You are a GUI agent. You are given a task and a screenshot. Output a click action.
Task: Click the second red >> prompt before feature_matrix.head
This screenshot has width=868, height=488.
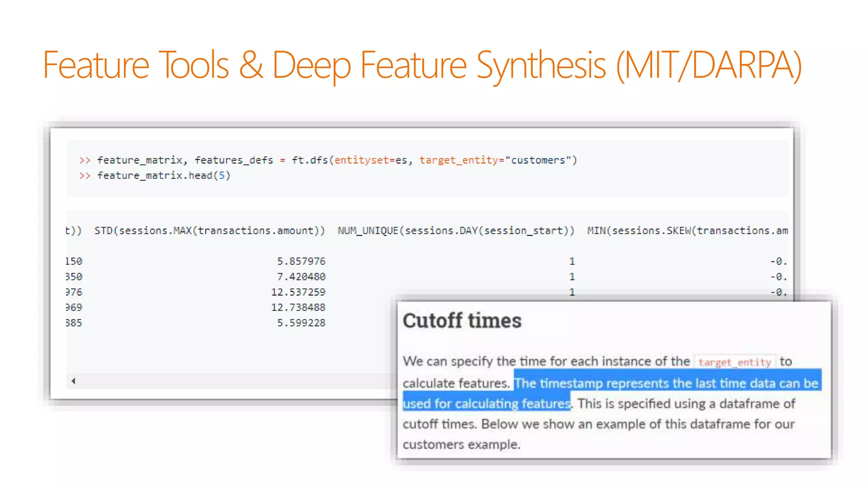[x=85, y=175]
